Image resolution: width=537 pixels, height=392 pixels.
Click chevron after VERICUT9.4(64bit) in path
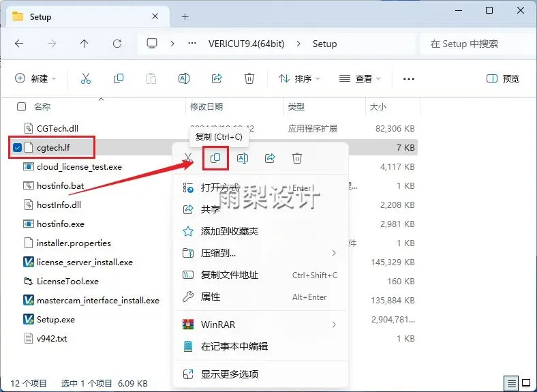coord(298,44)
